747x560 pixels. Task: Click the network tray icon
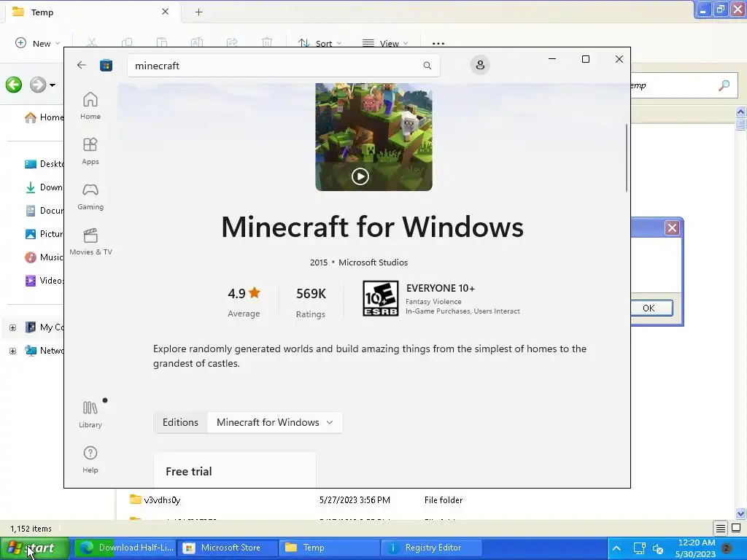click(x=639, y=548)
